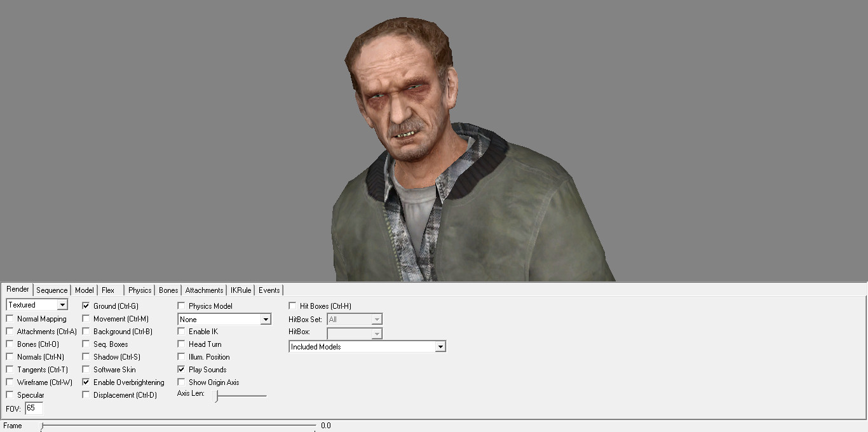Toggle Wireframe (Ctrl-W) mode

10,382
